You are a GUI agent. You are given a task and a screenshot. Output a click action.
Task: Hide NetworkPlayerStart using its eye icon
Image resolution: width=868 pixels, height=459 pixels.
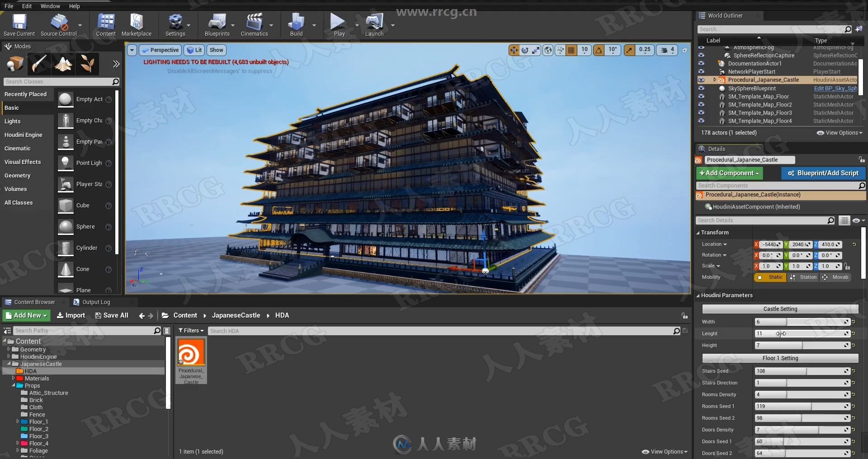(701, 71)
